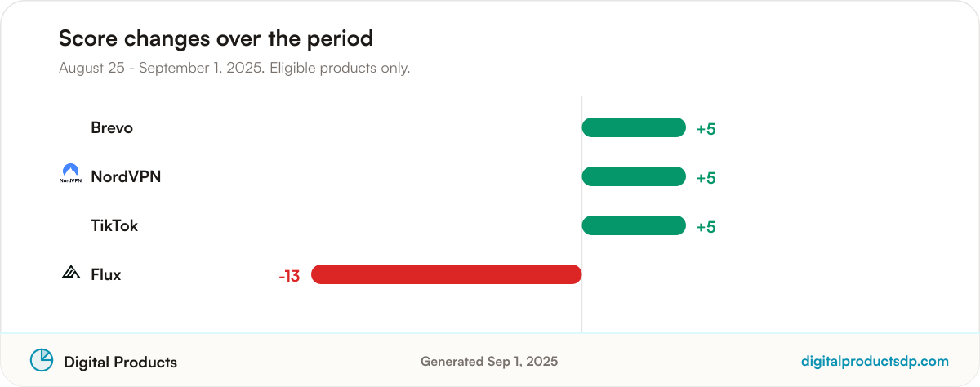The height and width of the screenshot is (387, 980).
Task: Click the Flux logo icon
Action: click(71, 274)
